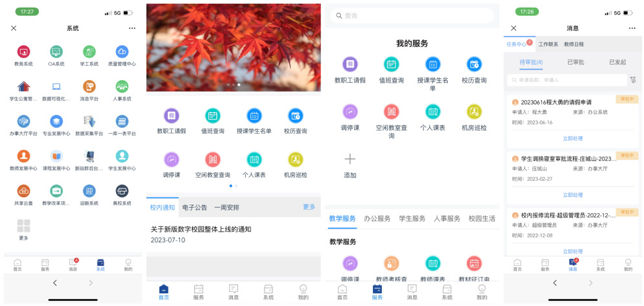Focus the 查询 search field
This screenshot has height=306, width=644.
click(412, 15)
